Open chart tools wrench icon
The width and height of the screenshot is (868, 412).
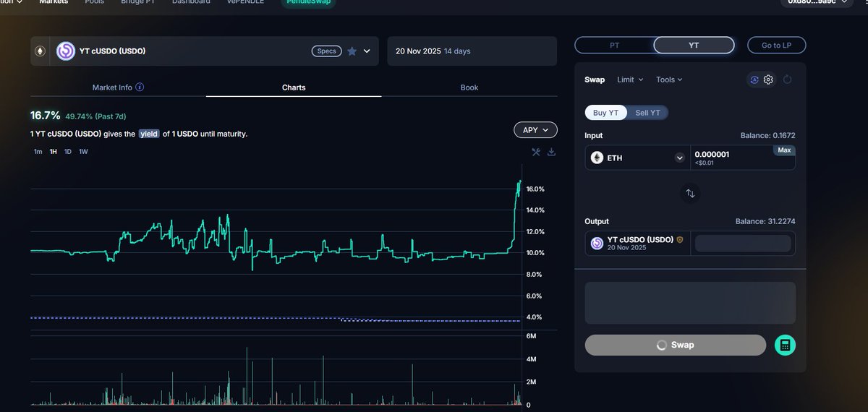pyautogui.click(x=536, y=152)
